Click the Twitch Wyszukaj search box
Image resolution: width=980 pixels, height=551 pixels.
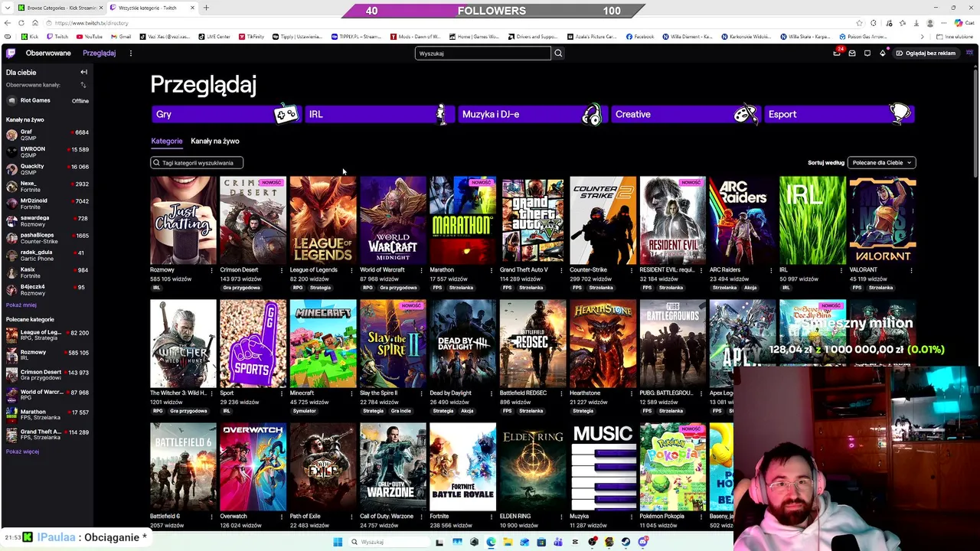coord(482,54)
